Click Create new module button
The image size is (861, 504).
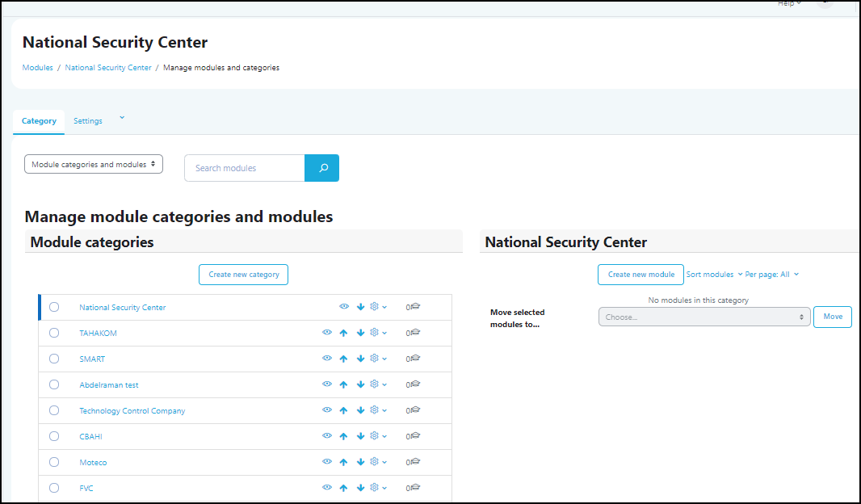[x=640, y=275]
